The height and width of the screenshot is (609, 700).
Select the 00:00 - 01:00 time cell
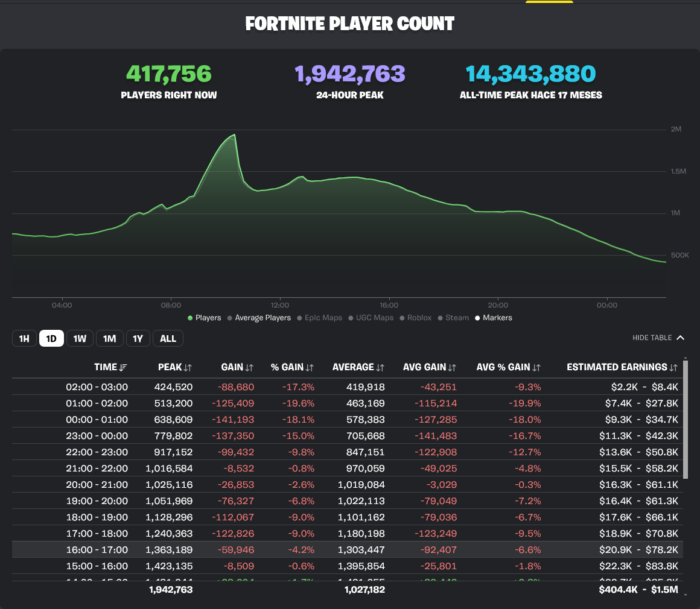(x=97, y=420)
